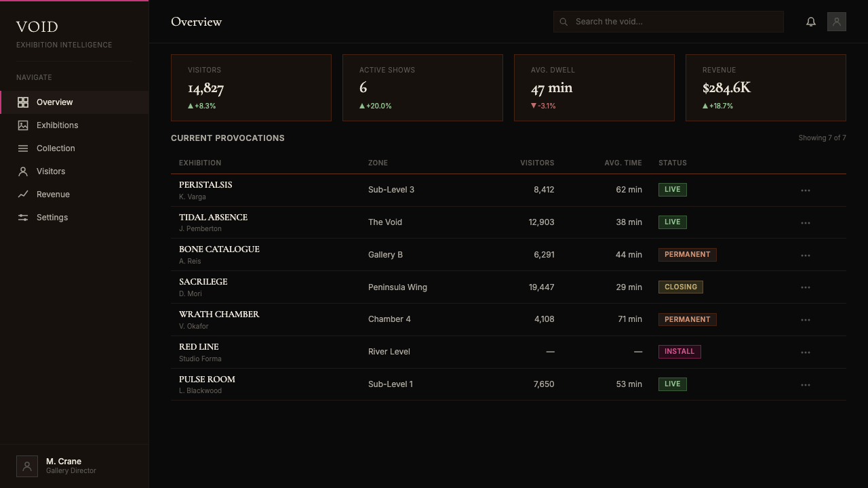Screen dimensions: 868x488
Task: Navigate to the Visitors section
Action: point(75,171)
